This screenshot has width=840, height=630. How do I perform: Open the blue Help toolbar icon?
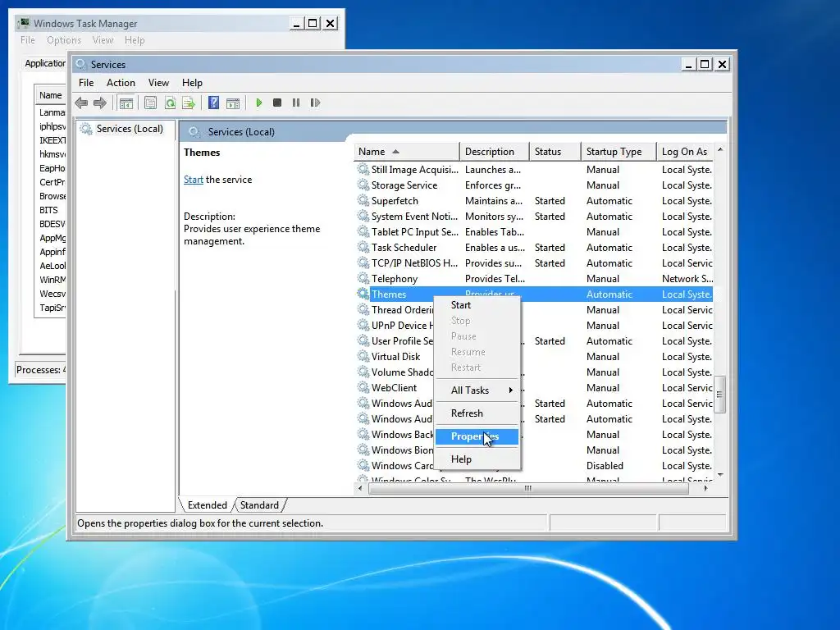coord(214,103)
